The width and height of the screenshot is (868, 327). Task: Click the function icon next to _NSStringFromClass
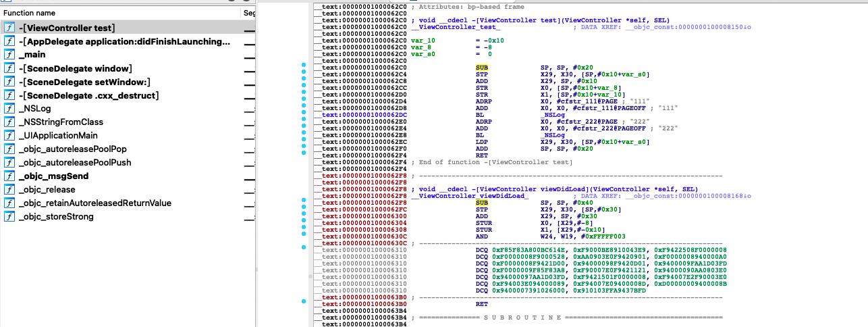(x=9, y=122)
